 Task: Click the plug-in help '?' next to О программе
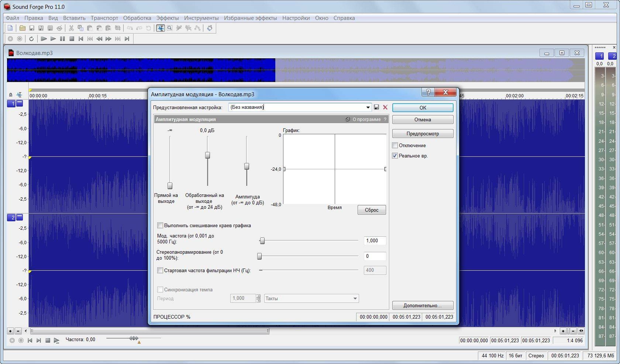click(385, 119)
